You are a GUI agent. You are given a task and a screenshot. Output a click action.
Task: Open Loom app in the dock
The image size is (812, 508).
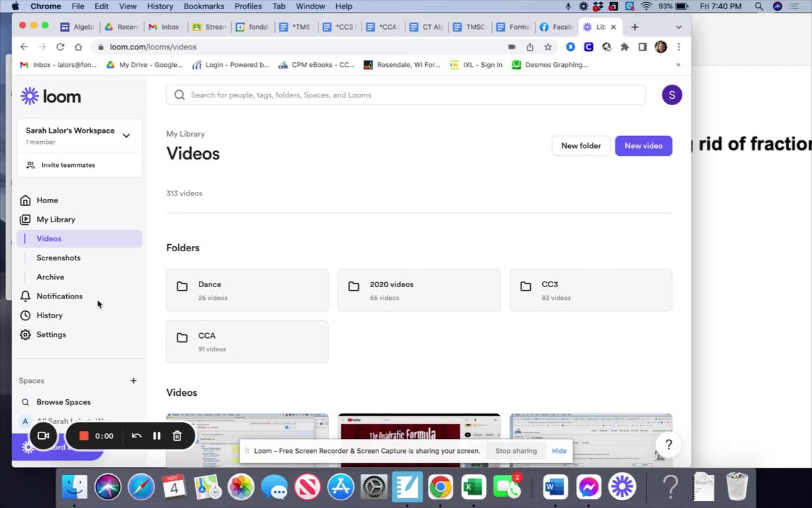click(x=622, y=487)
